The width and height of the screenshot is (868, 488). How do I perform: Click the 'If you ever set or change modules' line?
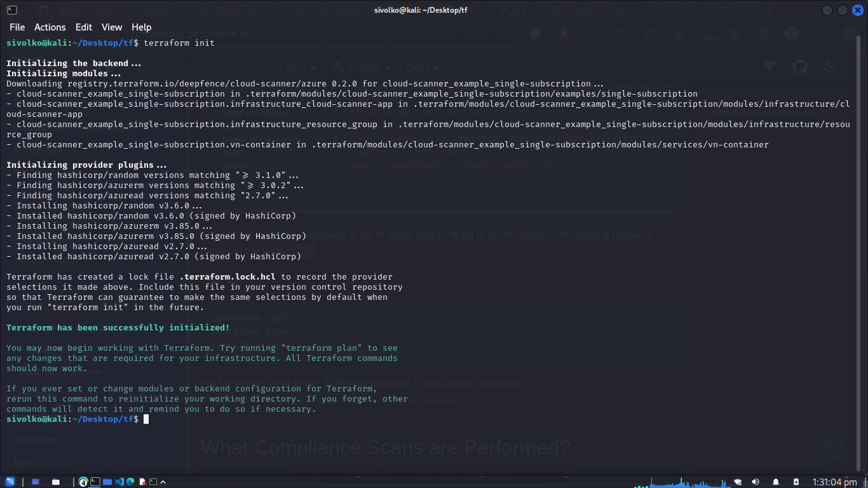[192, 389]
